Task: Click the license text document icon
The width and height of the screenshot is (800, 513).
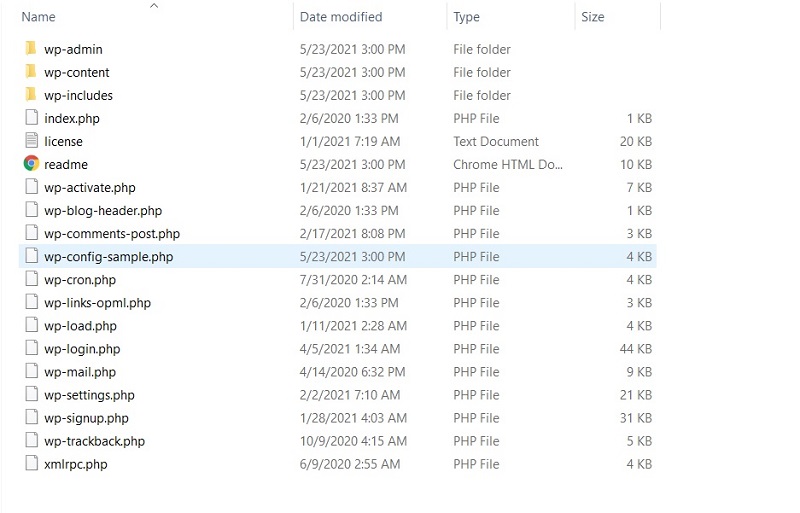Action: (x=32, y=140)
